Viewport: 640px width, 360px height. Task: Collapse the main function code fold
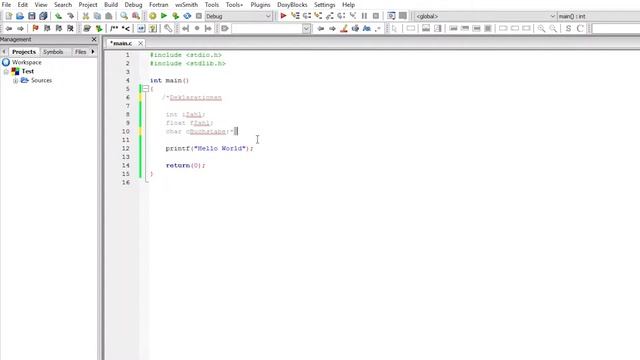click(146, 89)
